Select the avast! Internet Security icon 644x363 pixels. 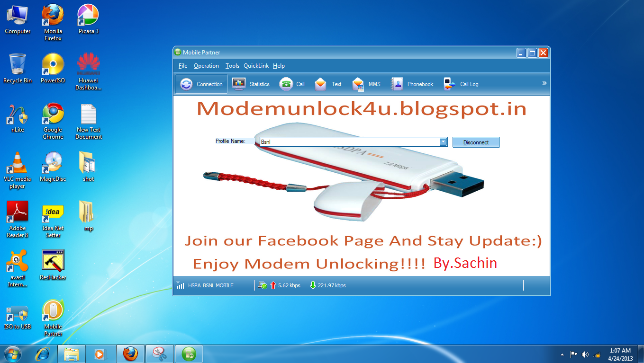(x=18, y=268)
